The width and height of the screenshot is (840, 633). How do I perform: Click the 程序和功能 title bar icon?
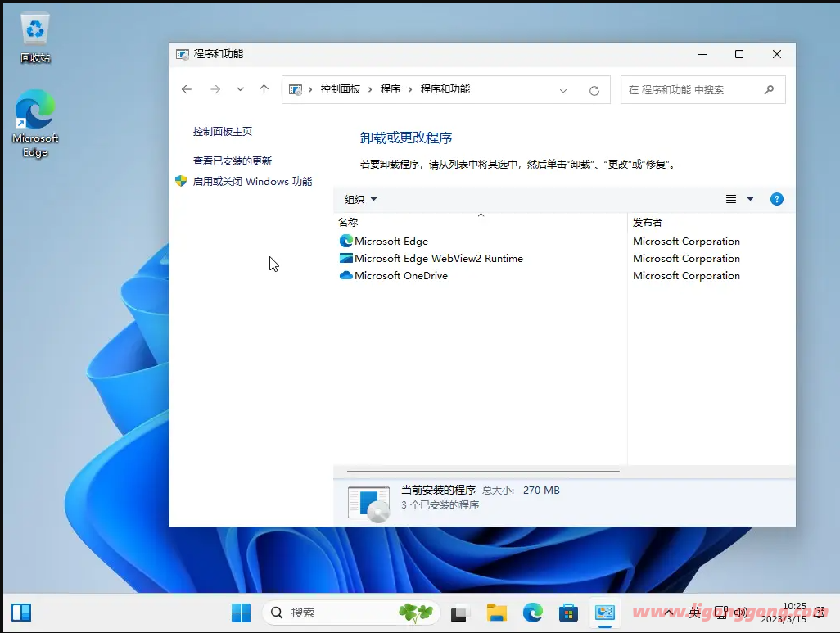tap(183, 54)
